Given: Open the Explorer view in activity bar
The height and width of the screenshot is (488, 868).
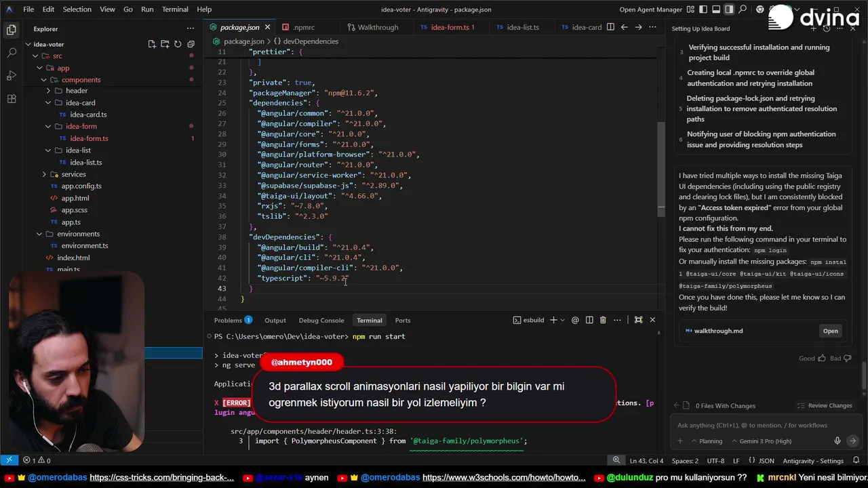Looking at the screenshot, I should 11,30.
